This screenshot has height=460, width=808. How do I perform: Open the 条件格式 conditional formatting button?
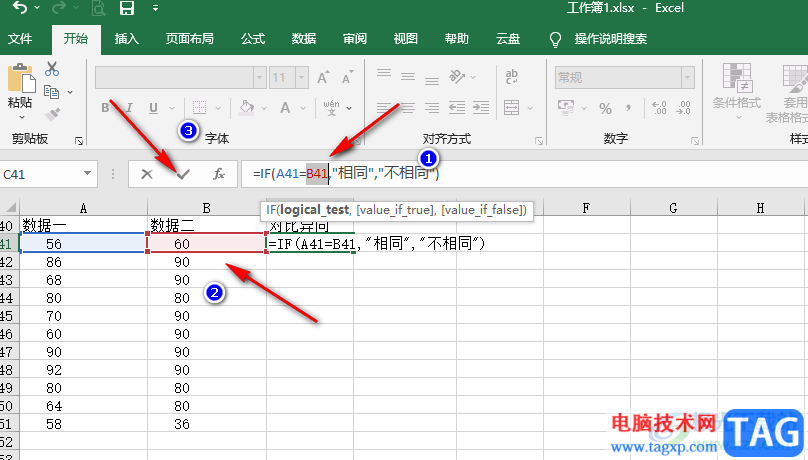[737, 93]
